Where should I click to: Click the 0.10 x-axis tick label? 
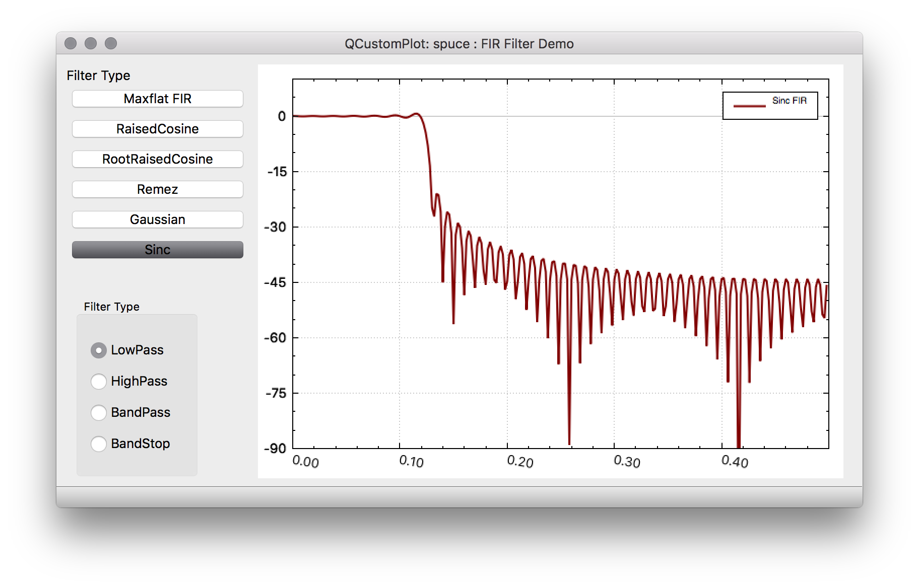tap(411, 461)
